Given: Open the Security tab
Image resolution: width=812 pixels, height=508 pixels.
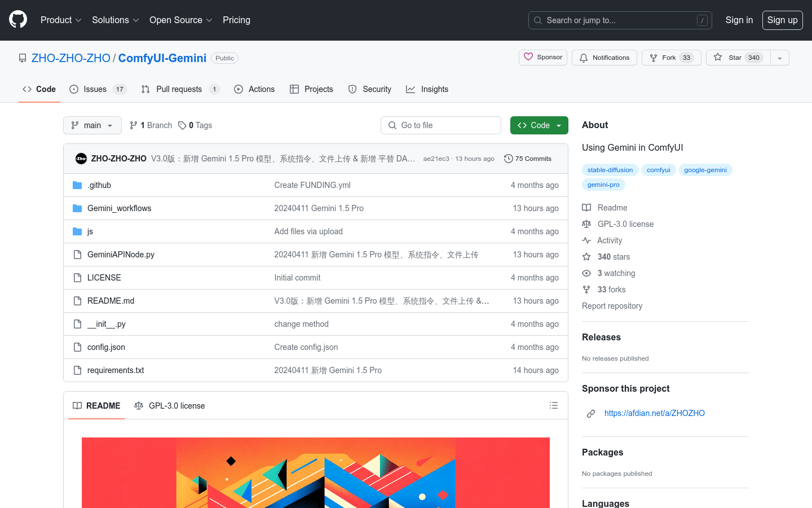Looking at the screenshot, I should [370, 89].
